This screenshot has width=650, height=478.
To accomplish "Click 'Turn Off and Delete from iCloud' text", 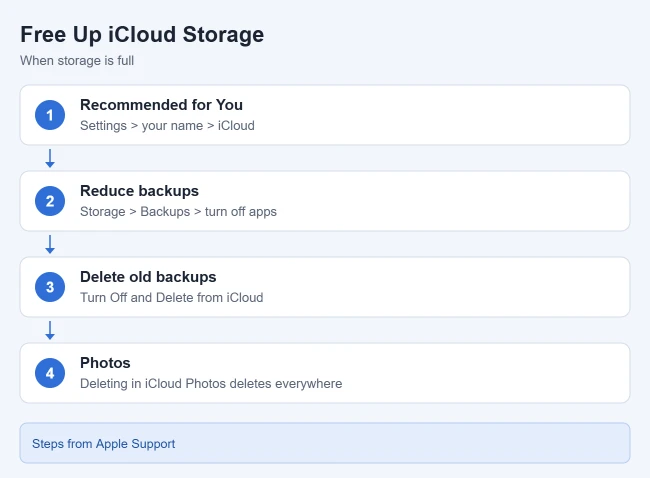I will coord(172,298).
